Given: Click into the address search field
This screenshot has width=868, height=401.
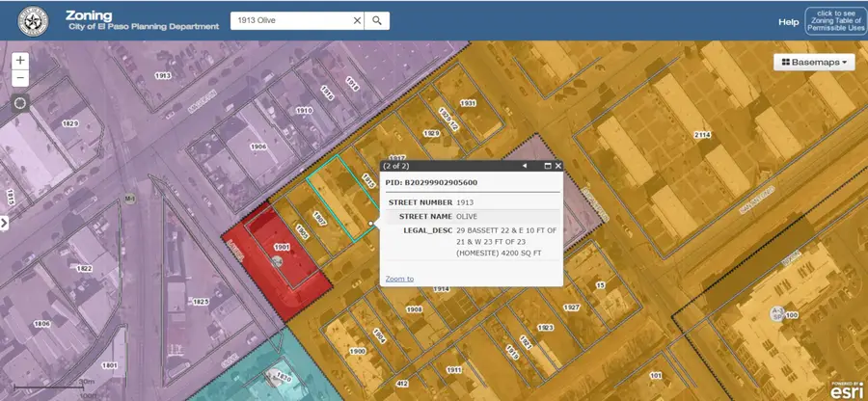Looking at the screenshot, I should (x=289, y=20).
